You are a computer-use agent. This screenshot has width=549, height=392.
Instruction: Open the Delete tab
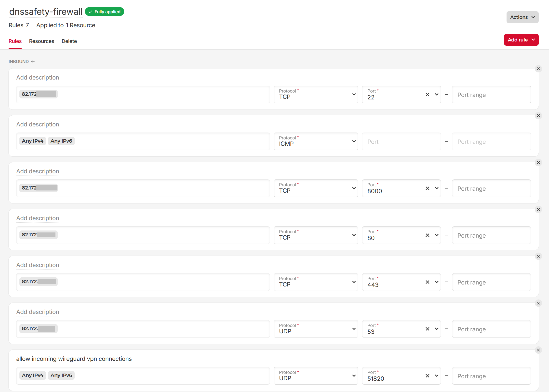click(x=69, y=41)
